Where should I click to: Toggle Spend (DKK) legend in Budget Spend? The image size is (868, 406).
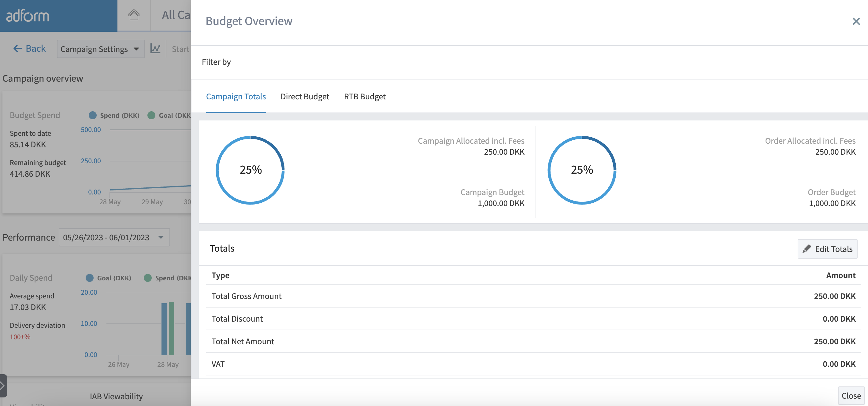[x=114, y=115]
